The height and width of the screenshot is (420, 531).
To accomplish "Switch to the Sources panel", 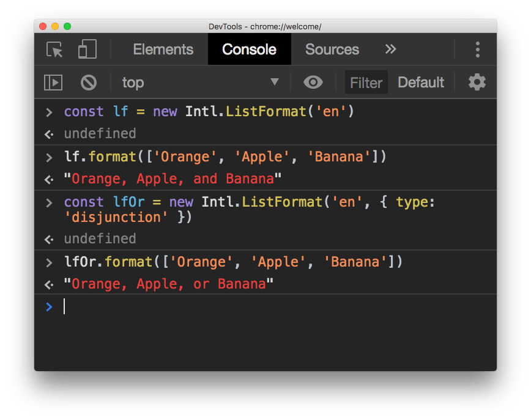I will click(x=332, y=50).
